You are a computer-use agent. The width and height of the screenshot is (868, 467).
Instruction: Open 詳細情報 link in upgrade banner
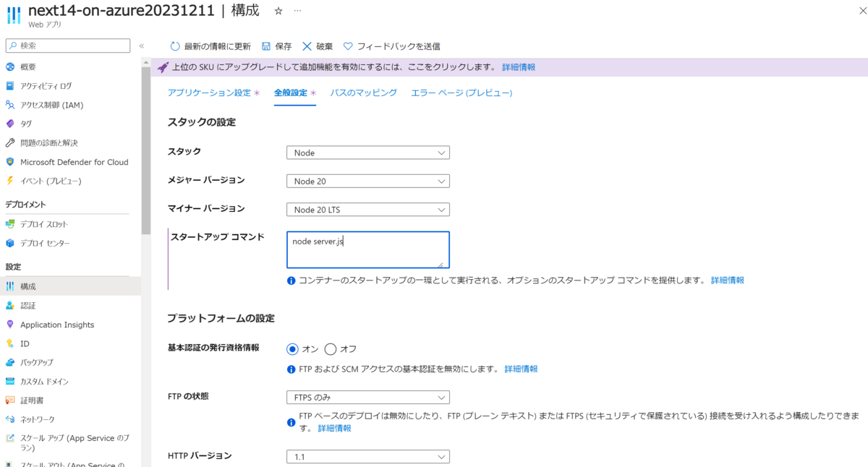click(x=519, y=67)
